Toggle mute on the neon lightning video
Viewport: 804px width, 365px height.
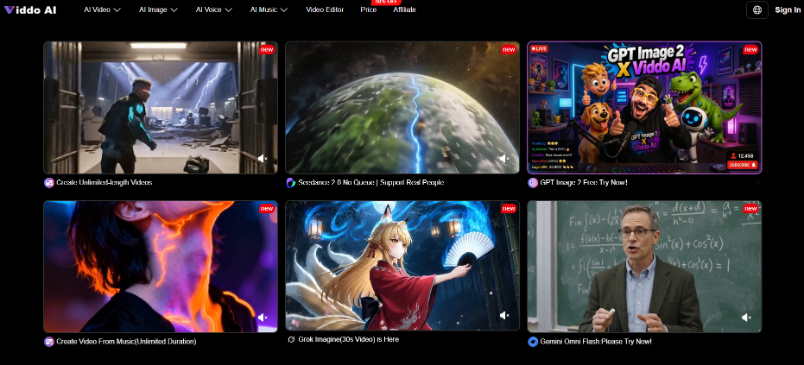coord(263,317)
